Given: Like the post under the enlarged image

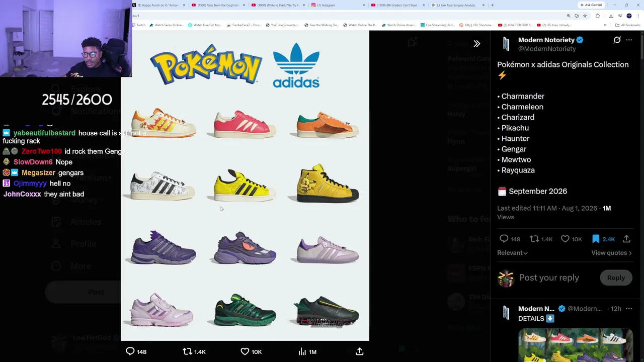Looking at the screenshot, I should click(x=245, y=351).
